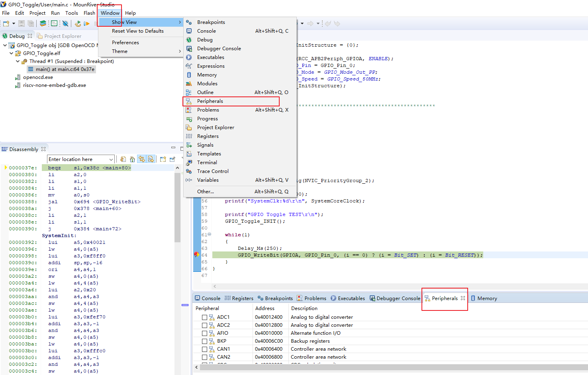Minimize the Disassembly panel
Viewport: 588px width, 375px height.
pyautogui.click(x=173, y=148)
